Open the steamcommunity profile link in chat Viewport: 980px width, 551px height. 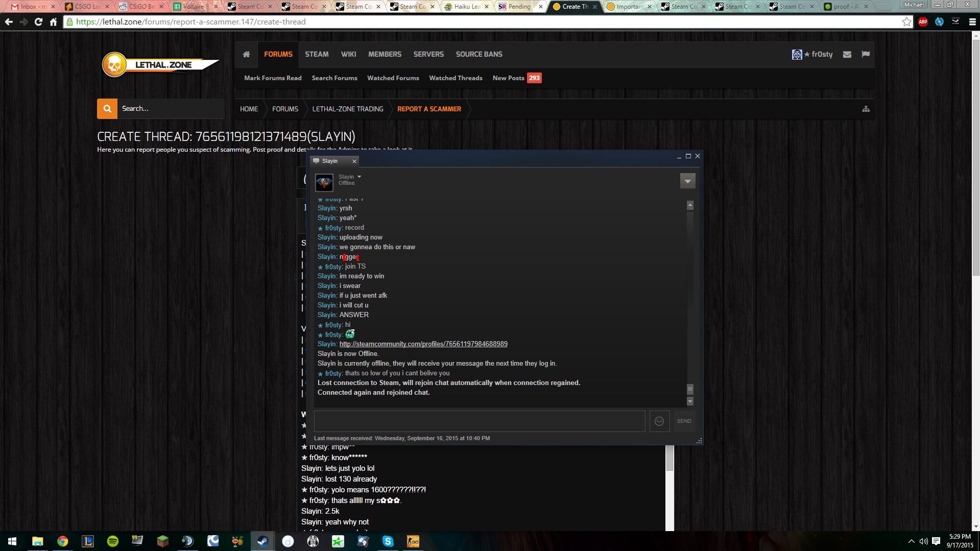pos(423,344)
